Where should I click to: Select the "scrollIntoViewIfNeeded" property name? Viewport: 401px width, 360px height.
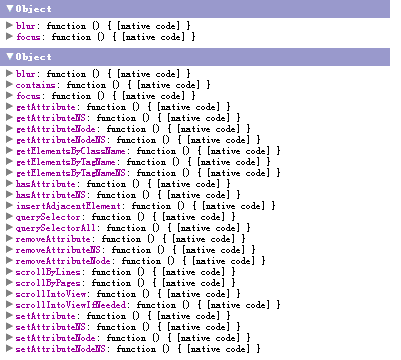[70, 305]
